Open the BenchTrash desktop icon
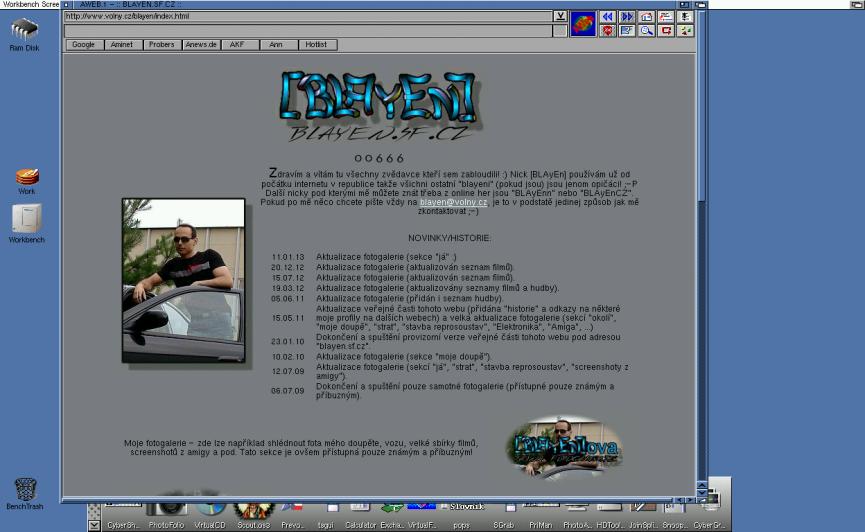The image size is (865, 532). tap(25, 492)
